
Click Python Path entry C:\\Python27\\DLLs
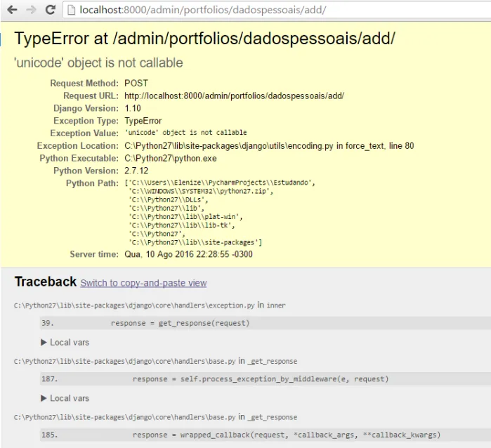pyautogui.click(x=168, y=199)
